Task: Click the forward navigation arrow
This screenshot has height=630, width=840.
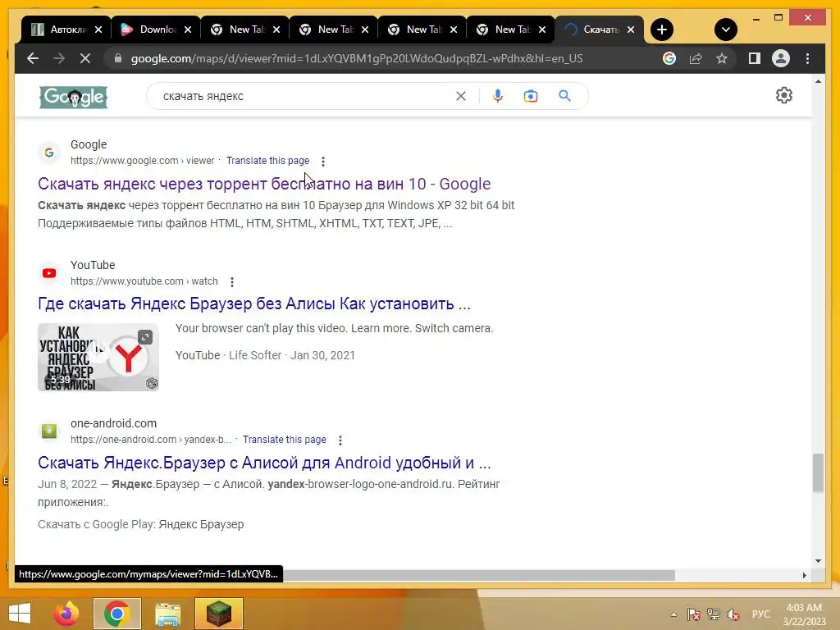Action: tap(59, 58)
